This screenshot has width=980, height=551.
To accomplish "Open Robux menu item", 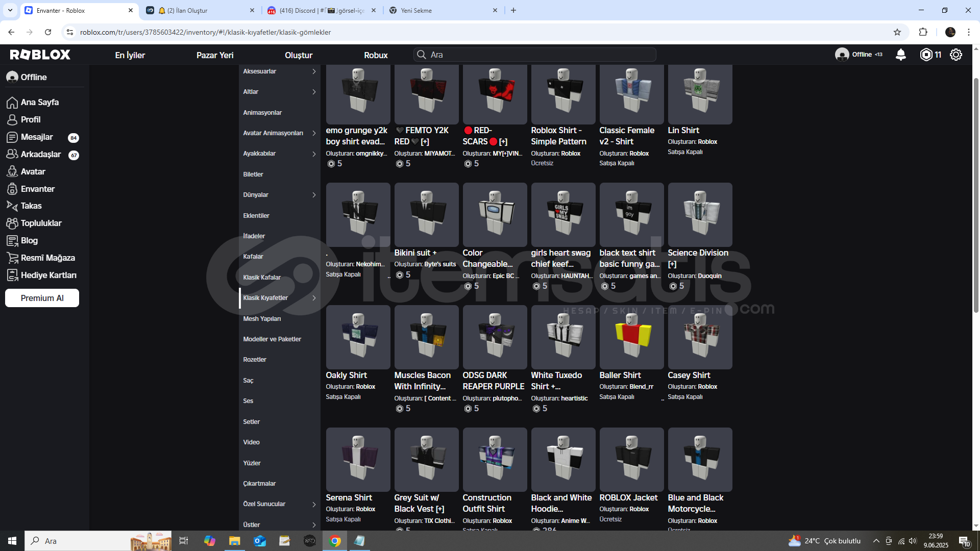I will [x=376, y=55].
